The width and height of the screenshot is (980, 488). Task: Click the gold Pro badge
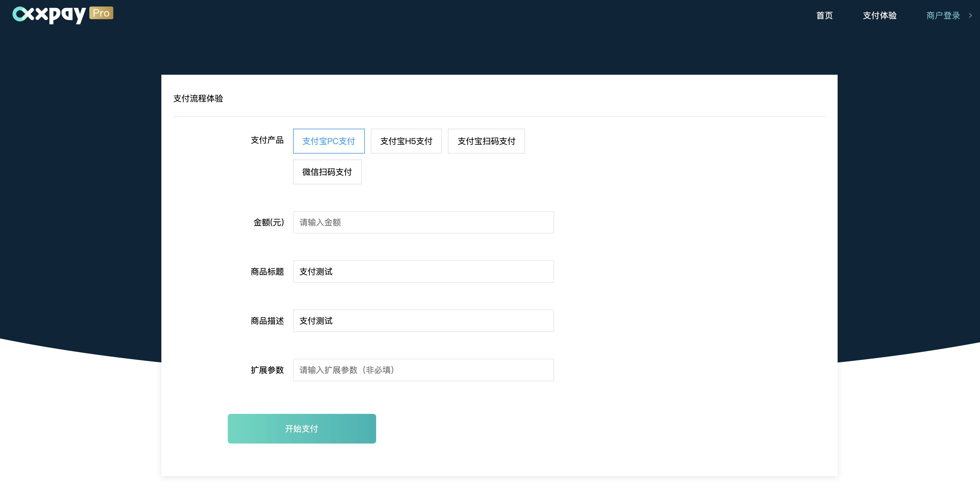click(101, 13)
